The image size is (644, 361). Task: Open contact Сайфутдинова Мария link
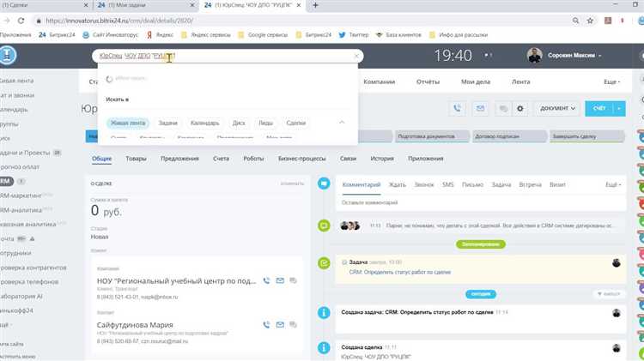pyautogui.click(x=135, y=325)
